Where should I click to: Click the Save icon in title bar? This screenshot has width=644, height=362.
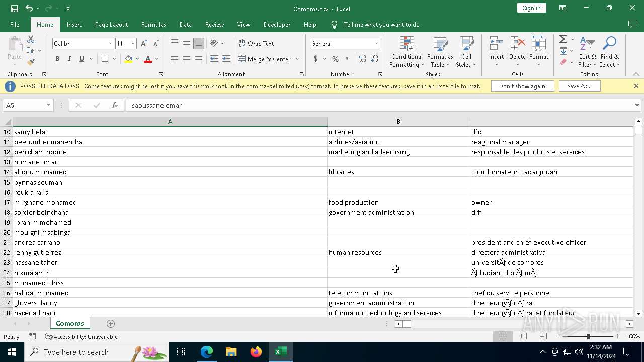point(15,9)
